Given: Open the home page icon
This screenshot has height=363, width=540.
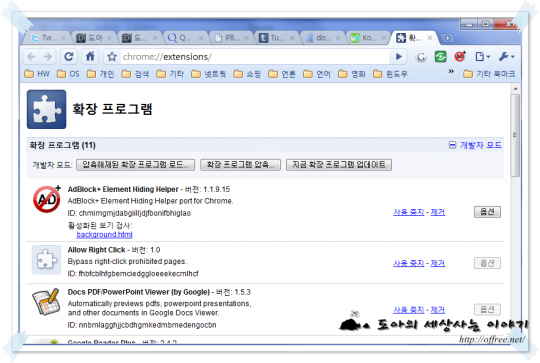Looking at the screenshot, I should coord(90,56).
